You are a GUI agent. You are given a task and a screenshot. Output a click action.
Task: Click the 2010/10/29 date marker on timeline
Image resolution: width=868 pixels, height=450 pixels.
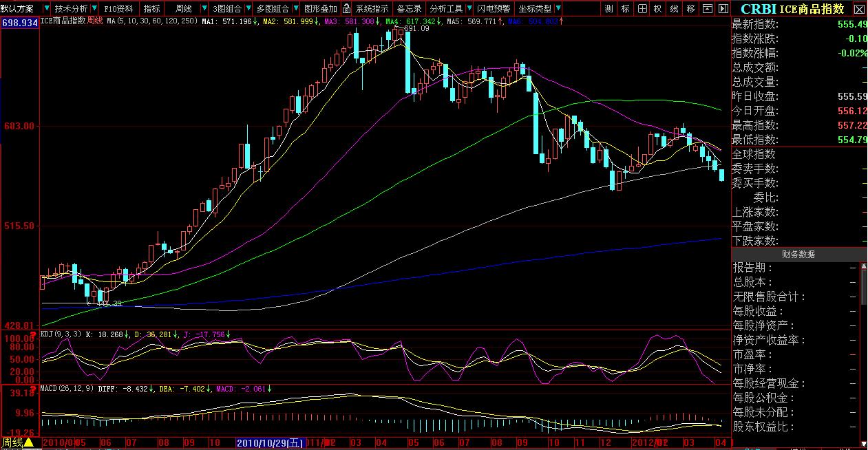[x=270, y=442]
